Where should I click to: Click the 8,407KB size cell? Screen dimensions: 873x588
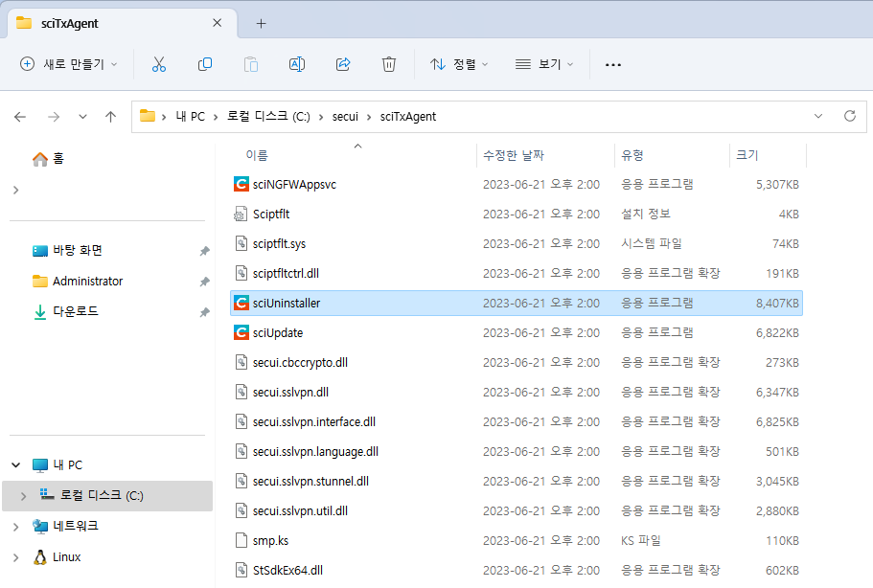pyautogui.click(x=777, y=304)
